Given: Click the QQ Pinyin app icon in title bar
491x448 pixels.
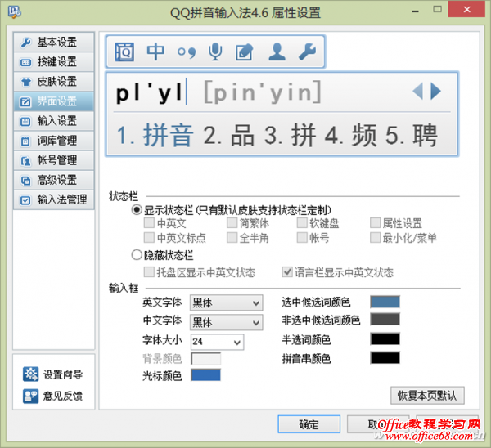Looking at the screenshot, I should point(15,12).
